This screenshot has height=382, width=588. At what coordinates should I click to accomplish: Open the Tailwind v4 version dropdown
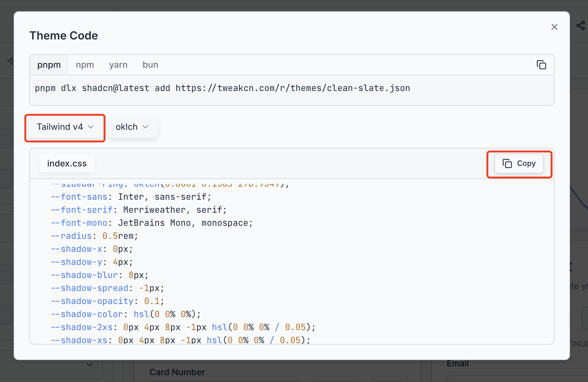65,127
